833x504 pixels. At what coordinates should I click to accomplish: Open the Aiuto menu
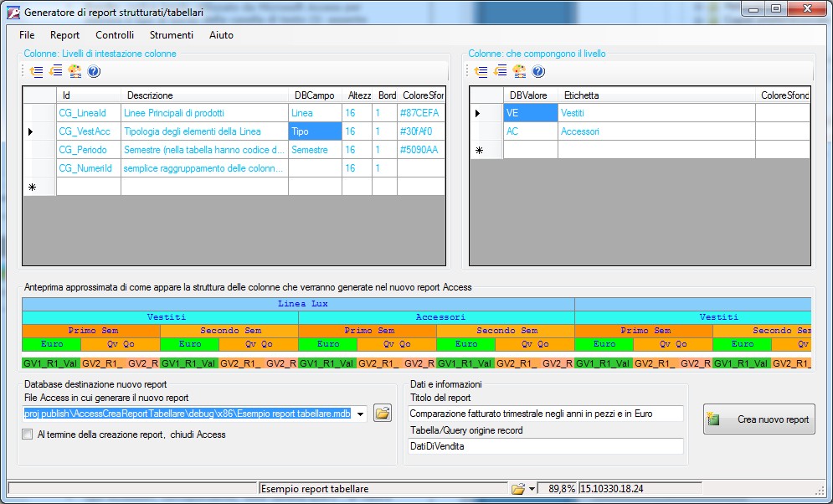222,35
